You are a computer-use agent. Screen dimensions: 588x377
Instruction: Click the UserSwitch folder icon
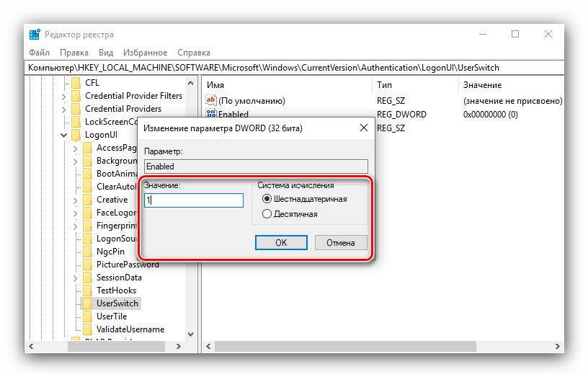point(87,303)
